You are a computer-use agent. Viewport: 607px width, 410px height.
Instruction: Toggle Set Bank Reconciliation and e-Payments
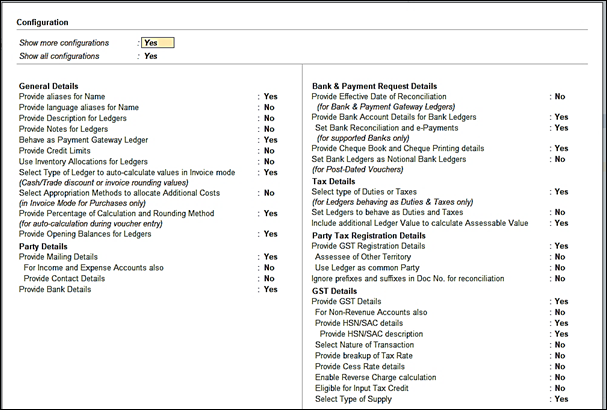tap(561, 128)
